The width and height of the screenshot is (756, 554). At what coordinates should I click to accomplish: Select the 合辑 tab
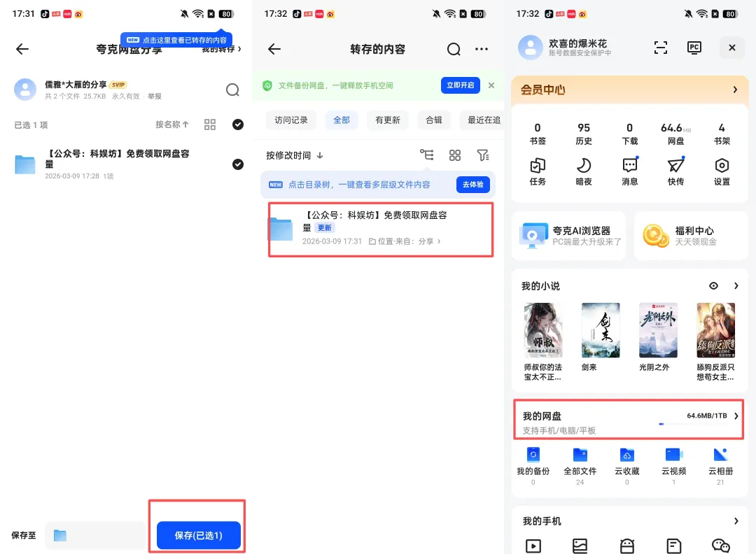433,120
